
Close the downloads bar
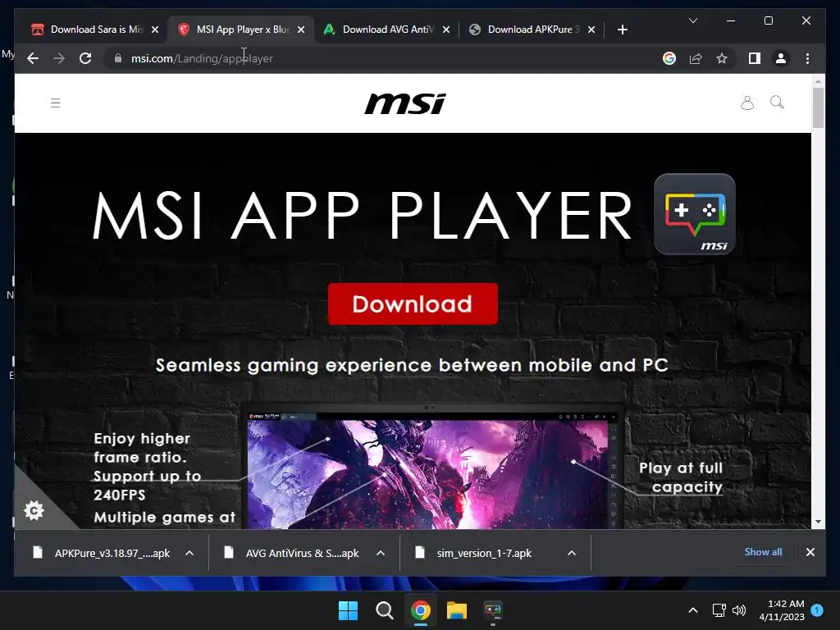pos(810,552)
